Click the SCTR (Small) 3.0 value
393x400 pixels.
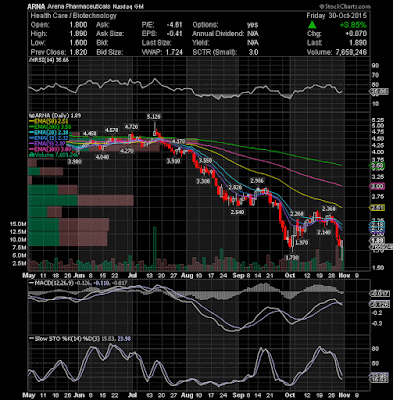pyautogui.click(x=253, y=52)
